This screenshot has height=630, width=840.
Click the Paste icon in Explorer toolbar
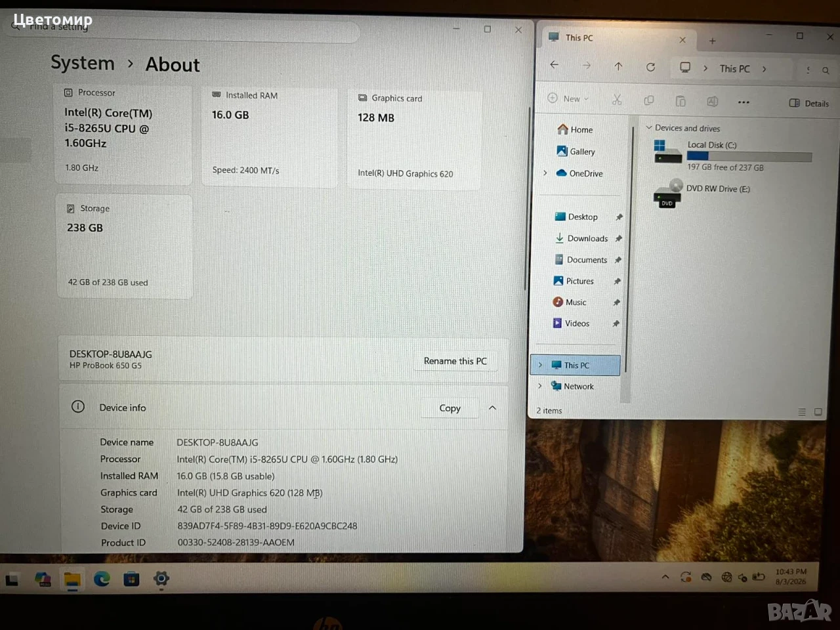tap(681, 101)
